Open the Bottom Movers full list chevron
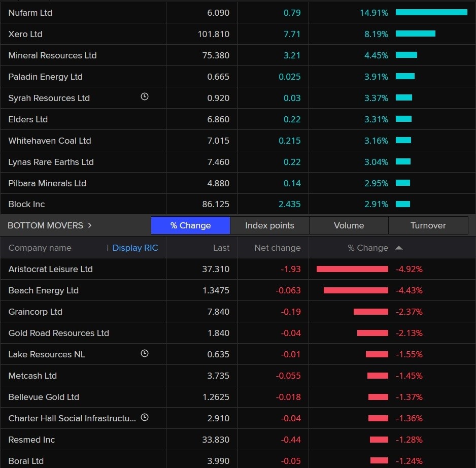The height and width of the screenshot is (468, 476). point(89,225)
